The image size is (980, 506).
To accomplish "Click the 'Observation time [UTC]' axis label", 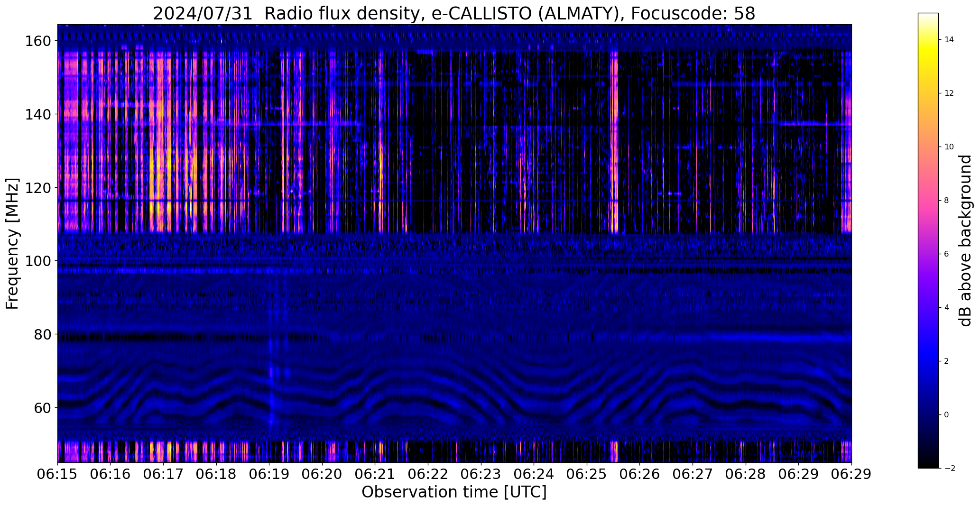I will 454,492.
